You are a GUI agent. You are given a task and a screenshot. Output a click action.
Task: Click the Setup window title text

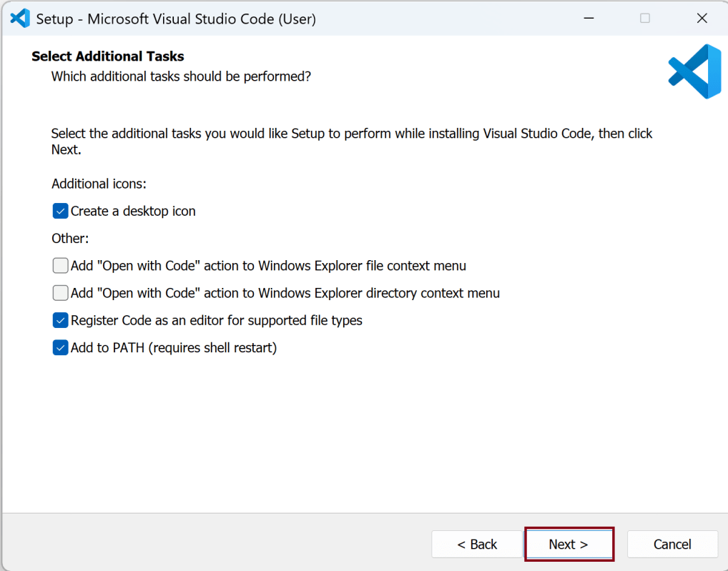coord(176,19)
